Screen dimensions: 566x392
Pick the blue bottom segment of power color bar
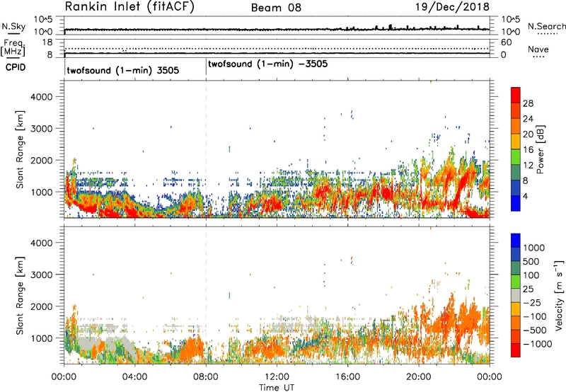tap(516, 203)
